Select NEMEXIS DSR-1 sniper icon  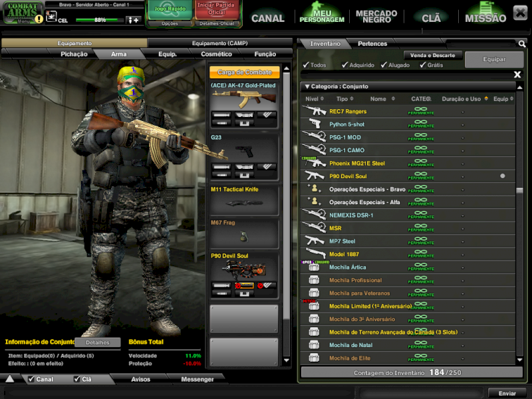(315, 215)
